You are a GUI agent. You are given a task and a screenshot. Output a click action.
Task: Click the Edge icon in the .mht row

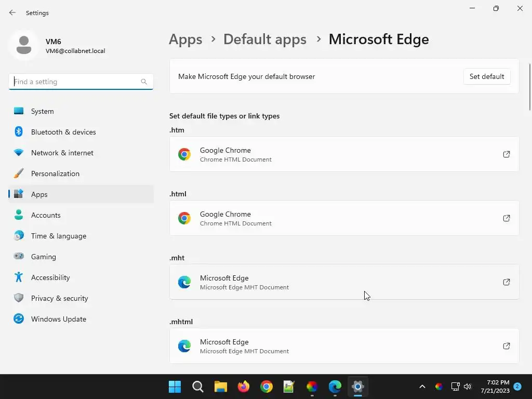point(184,282)
